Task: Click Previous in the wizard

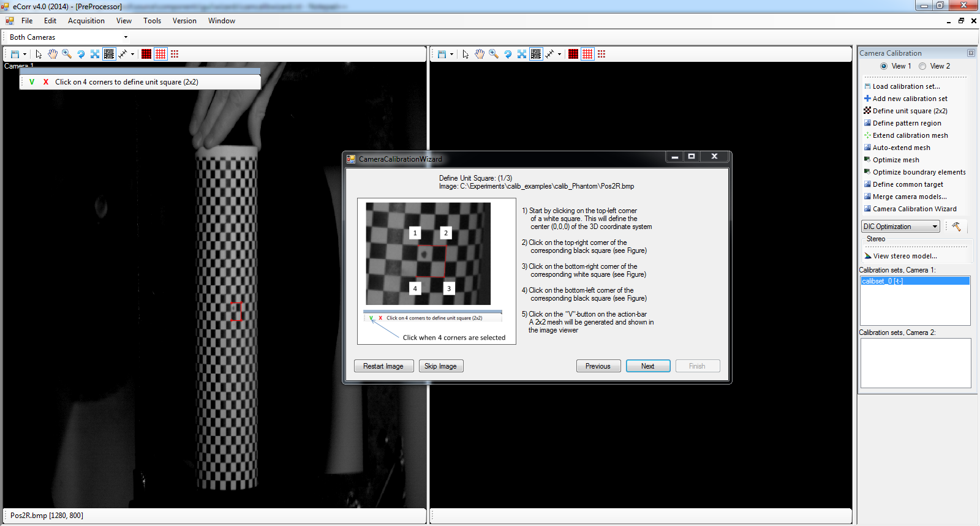Action: (598, 366)
